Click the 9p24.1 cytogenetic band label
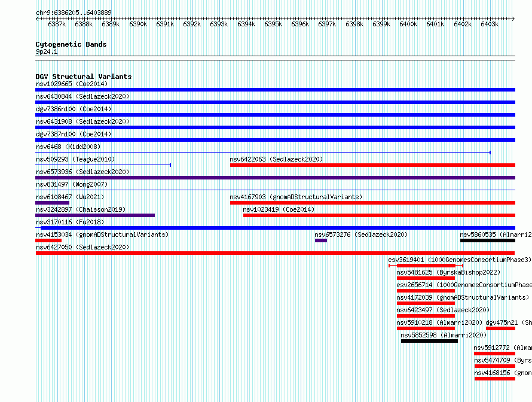The image size is (532, 402). (x=47, y=51)
